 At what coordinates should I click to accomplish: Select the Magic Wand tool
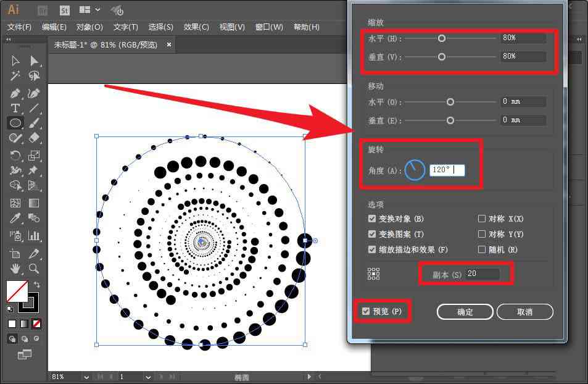pyautogui.click(x=15, y=76)
